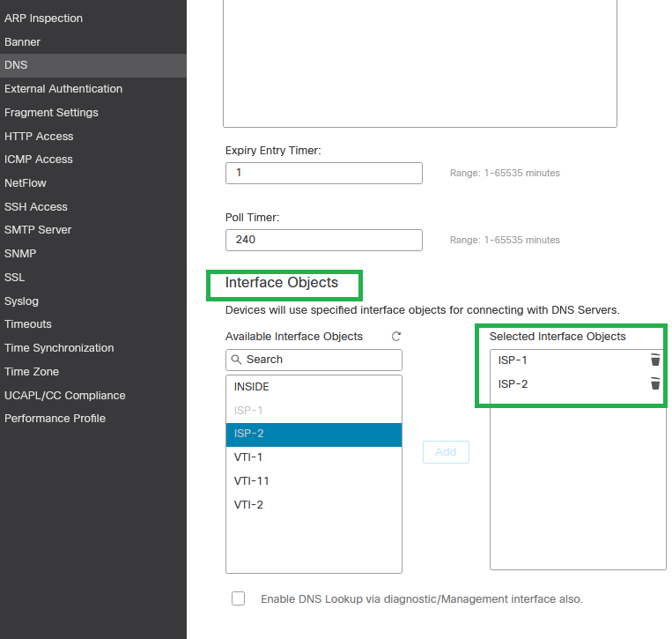672x639 pixels.
Task: Select DNS in the sidebar
Action: pyautogui.click(x=93, y=65)
